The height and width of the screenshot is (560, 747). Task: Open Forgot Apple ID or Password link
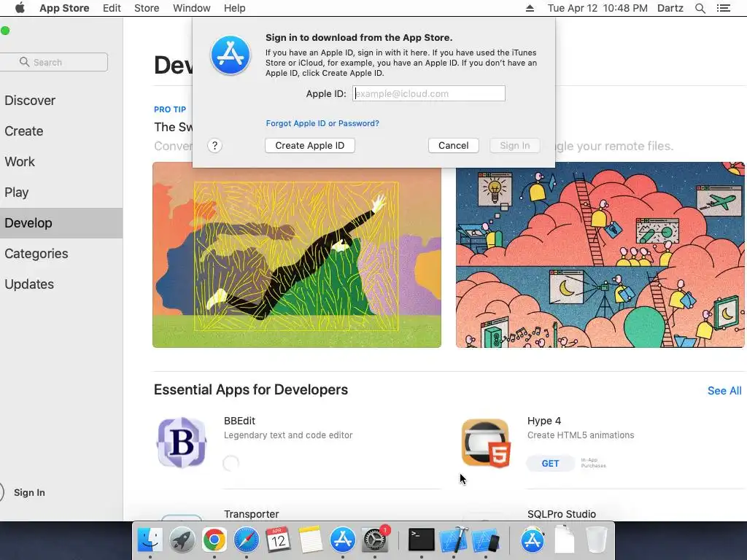[322, 123]
